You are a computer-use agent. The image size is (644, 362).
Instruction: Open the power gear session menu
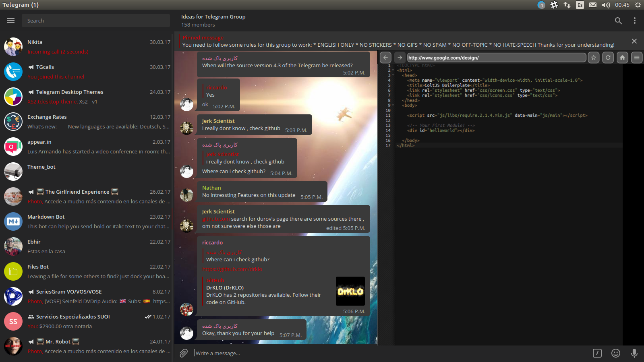point(638,5)
